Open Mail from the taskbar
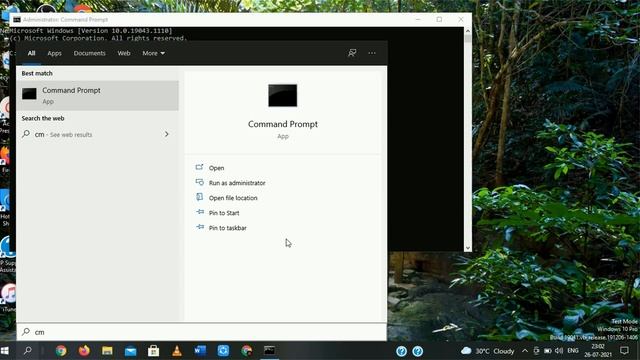 [x=131, y=351]
